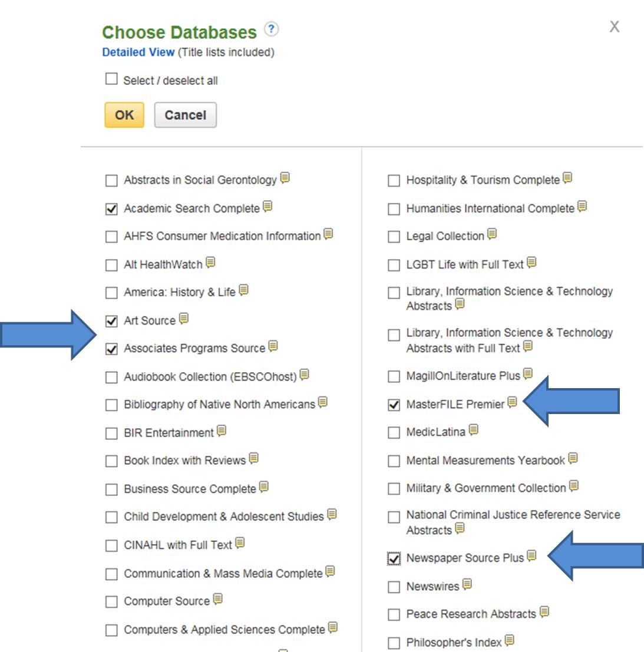The height and width of the screenshot is (652, 644).
Task: Check National Criminal Justice Reference Service Abstracts
Action: coord(394,517)
